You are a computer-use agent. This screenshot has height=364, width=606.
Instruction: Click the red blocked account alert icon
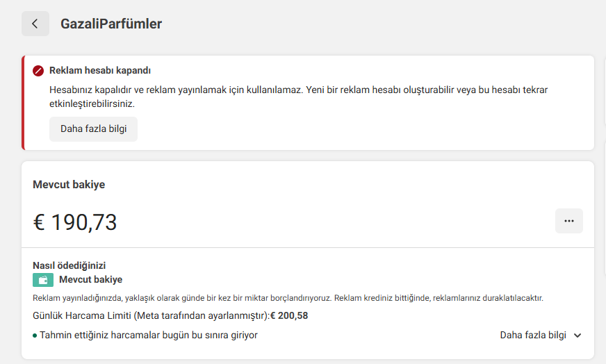pos(38,71)
